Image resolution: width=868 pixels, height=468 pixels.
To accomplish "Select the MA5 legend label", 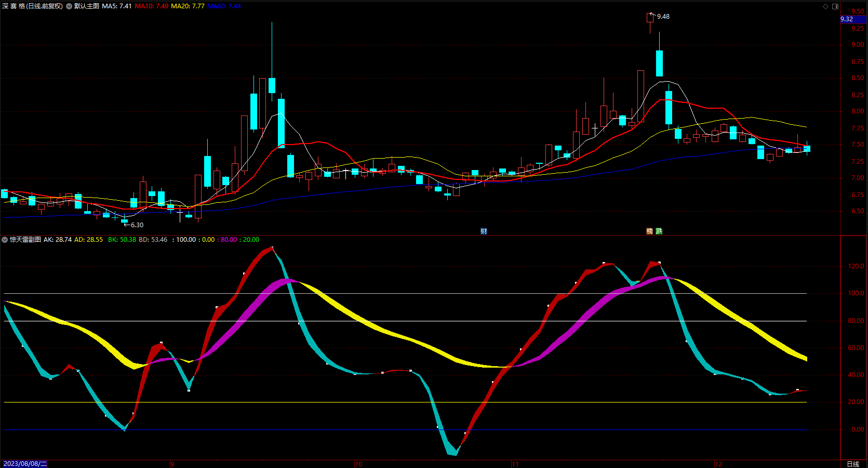I will click(x=116, y=6).
